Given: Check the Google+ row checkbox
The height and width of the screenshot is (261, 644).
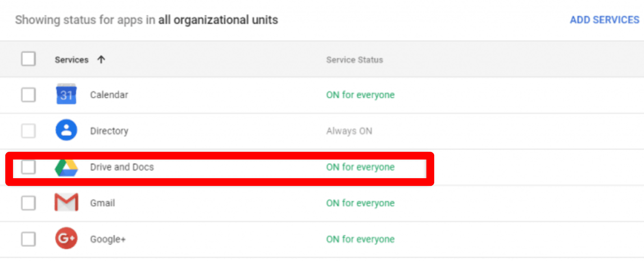Looking at the screenshot, I should pos(28,239).
